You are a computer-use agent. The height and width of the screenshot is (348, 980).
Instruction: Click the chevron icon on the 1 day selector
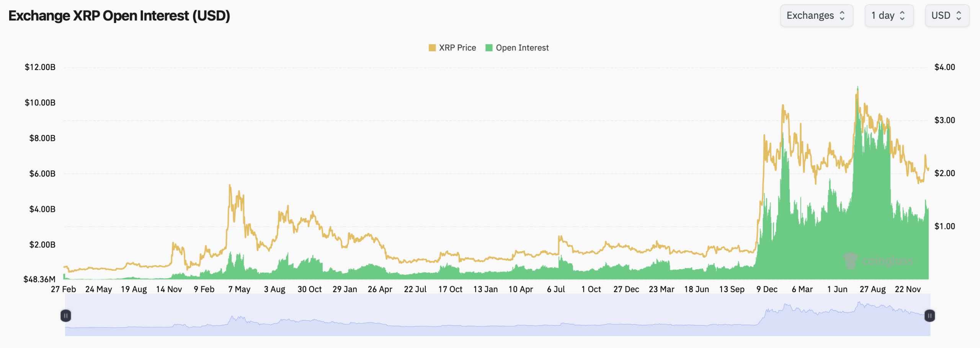tap(902, 16)
